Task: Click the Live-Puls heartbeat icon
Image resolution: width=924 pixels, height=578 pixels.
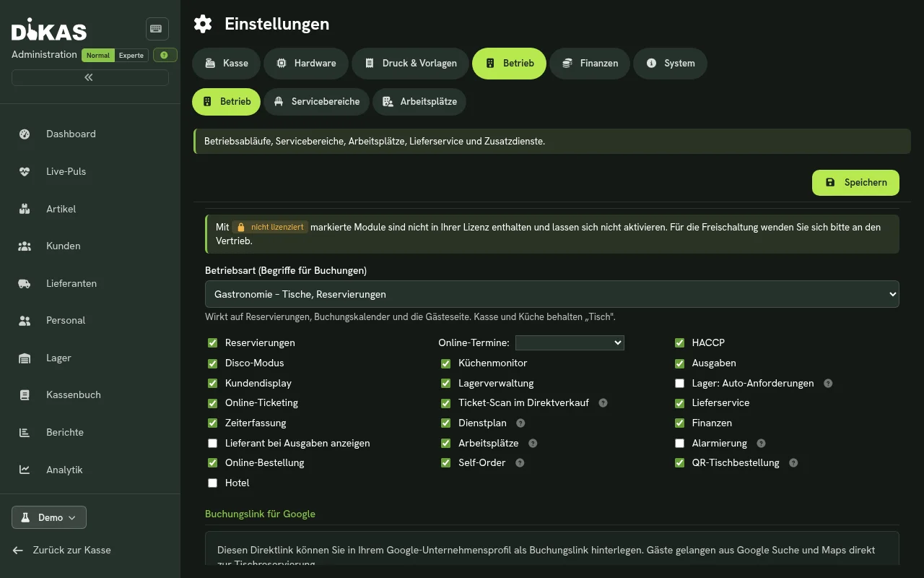Action: [x=25, y=172]
